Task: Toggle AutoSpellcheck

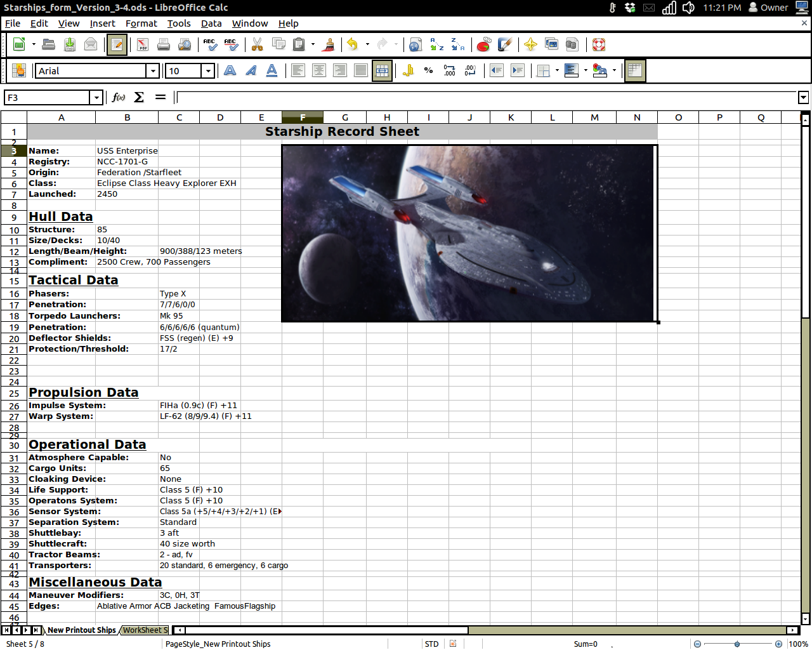Action: pyautogui.click(x=231, y=44)
